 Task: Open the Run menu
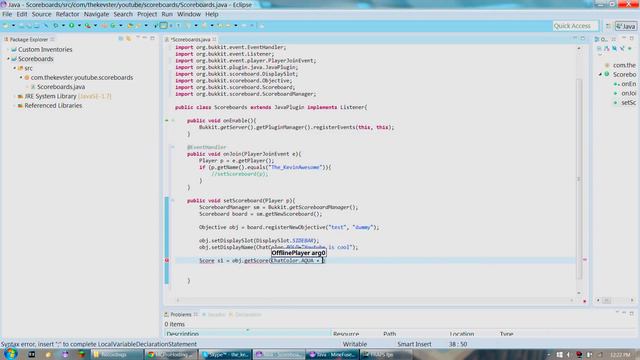pos(167,14)
